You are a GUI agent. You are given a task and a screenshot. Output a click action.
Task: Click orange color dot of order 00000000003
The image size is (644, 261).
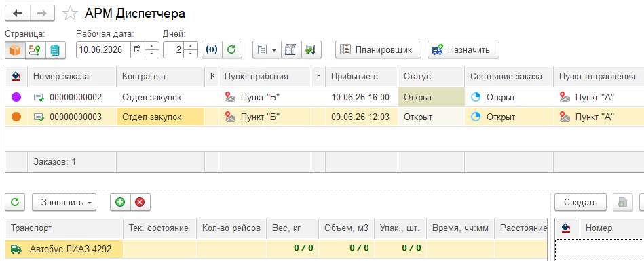pos(16,117)
